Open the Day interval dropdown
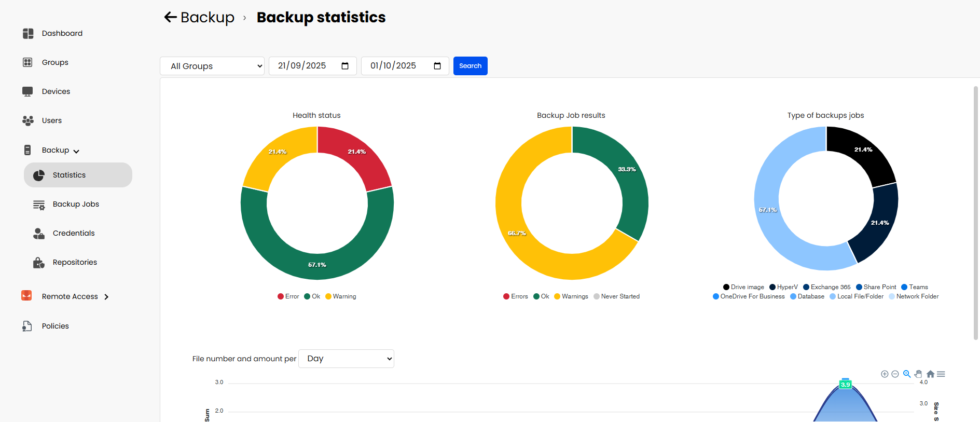This screenshot has width=980, height=422. tap(346, 359)
